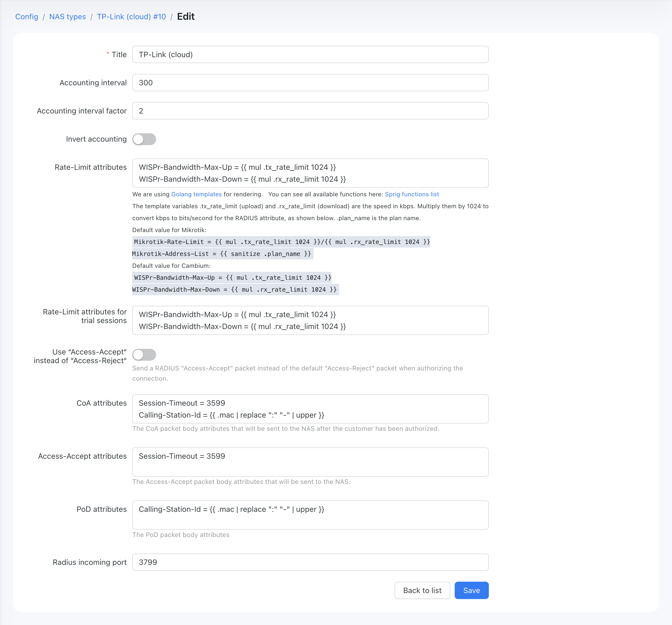Open the Golang templates link
672x625 pixels.
click(x=196, y=194)
